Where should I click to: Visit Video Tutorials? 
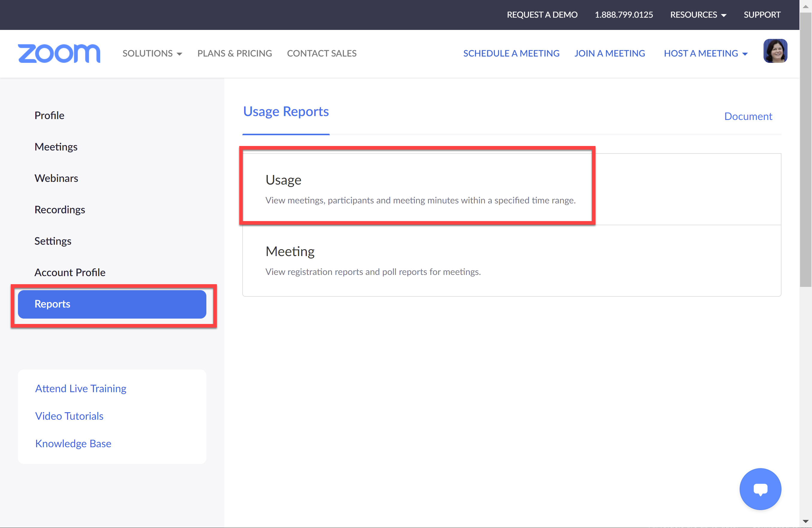tap(69, 416)
